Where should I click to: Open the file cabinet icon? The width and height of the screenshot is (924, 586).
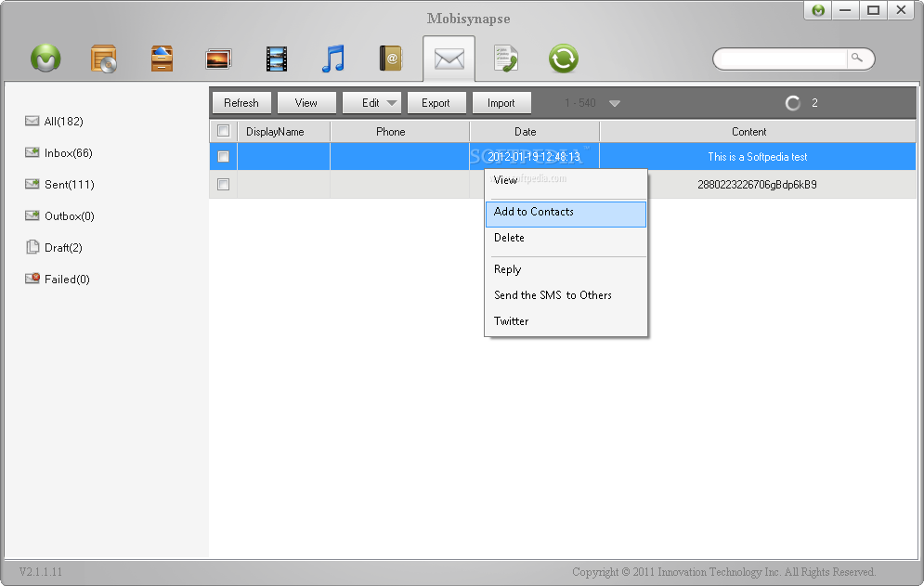(162, 59)
